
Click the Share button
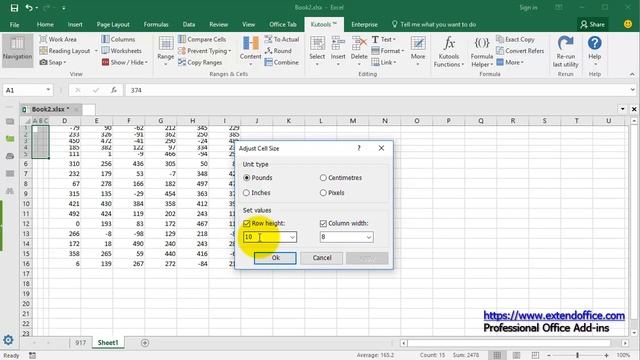[x=593, y=24]
